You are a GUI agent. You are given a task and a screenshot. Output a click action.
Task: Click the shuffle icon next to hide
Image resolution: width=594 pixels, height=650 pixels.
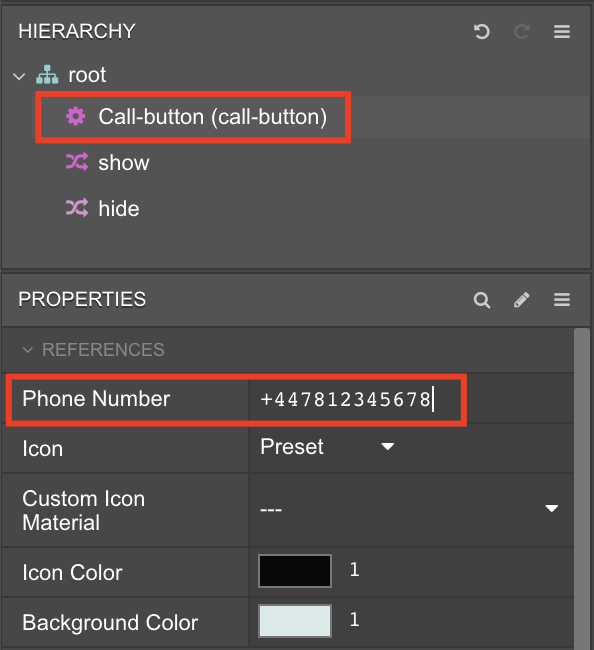point(77,208)
